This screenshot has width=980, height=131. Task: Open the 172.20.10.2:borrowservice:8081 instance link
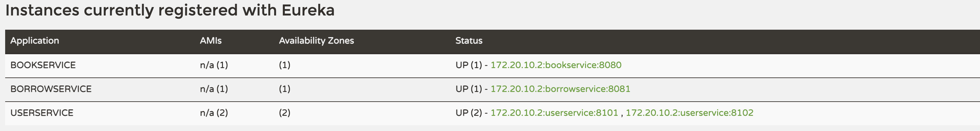(x=560, y=89)
